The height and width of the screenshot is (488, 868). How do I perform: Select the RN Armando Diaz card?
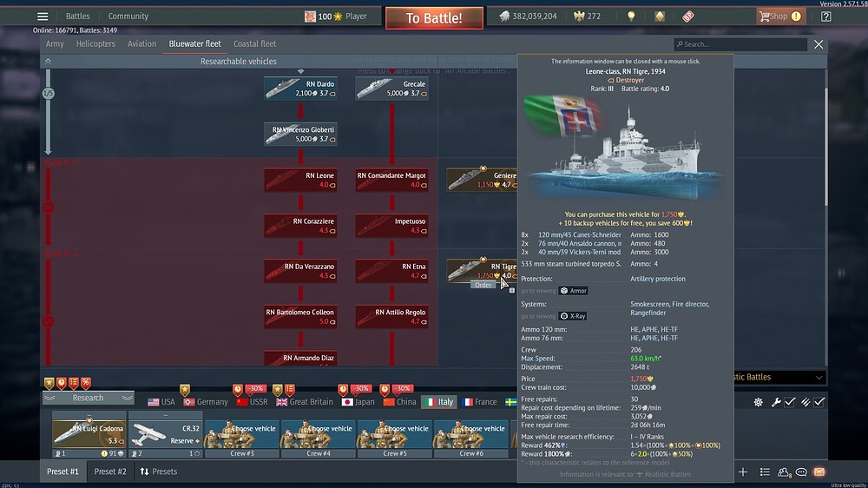click(x=300, y=359)
